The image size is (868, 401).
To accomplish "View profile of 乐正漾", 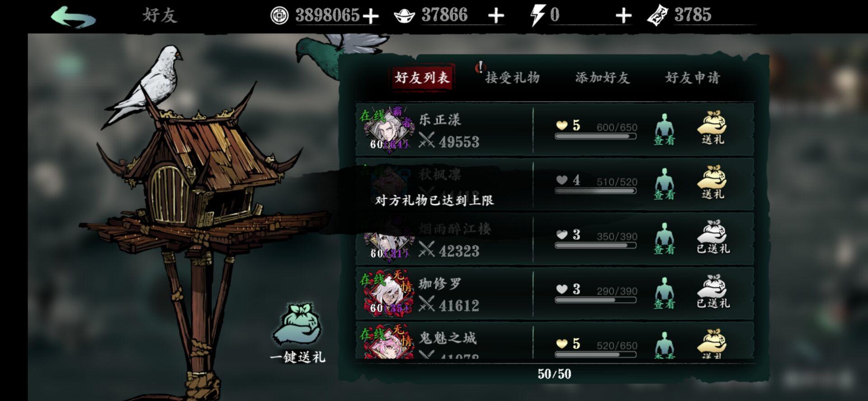I will pos(664,129).
